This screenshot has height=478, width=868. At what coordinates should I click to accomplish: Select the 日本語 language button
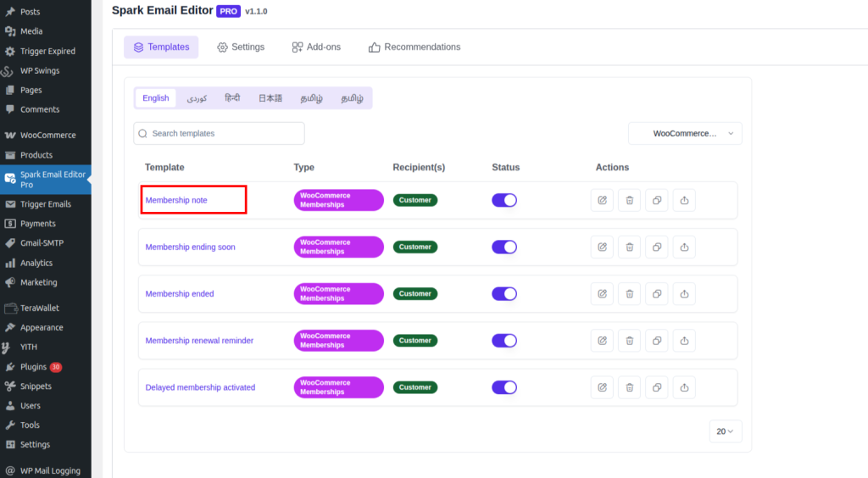270,98
